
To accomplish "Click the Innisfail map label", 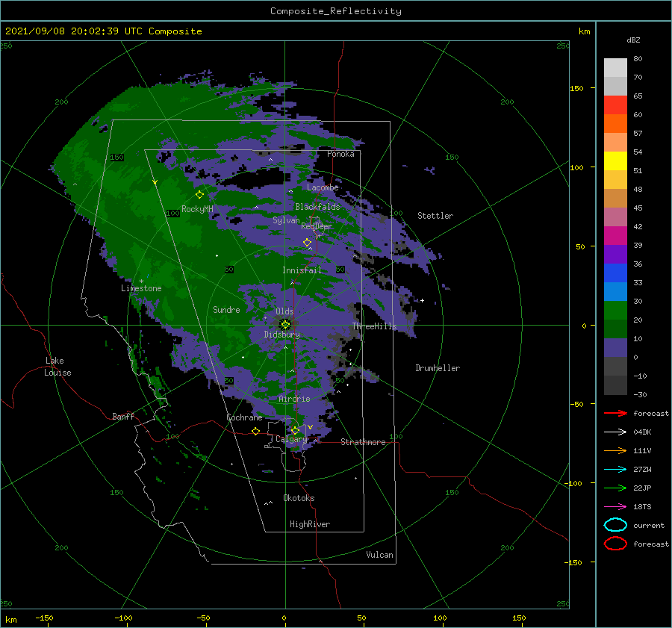I will click(302, 270).
